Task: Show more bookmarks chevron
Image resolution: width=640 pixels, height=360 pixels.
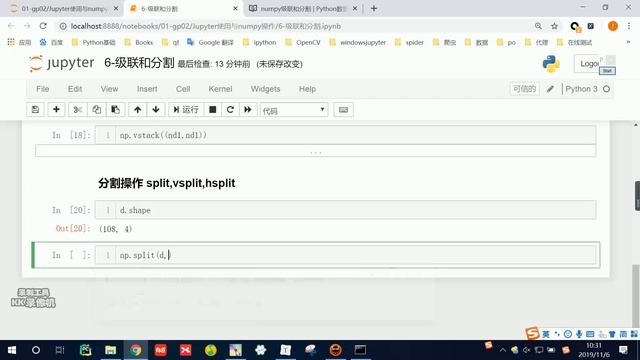Action: [629, 42]
